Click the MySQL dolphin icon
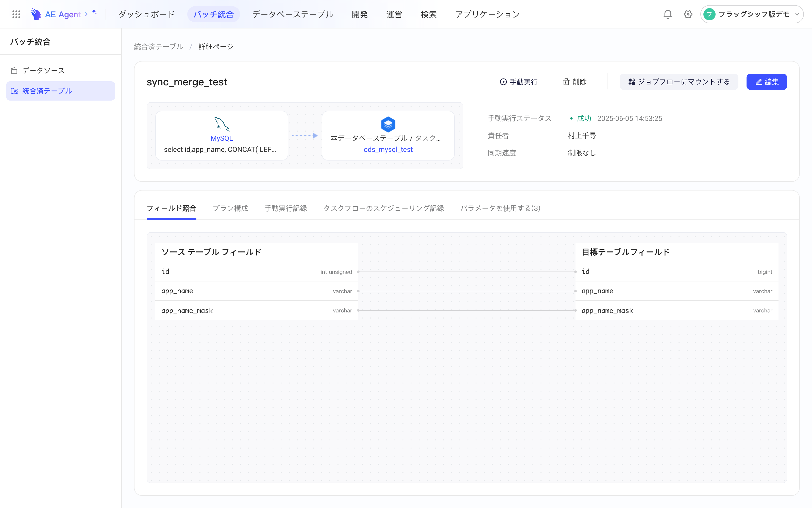 pos(222,124)
